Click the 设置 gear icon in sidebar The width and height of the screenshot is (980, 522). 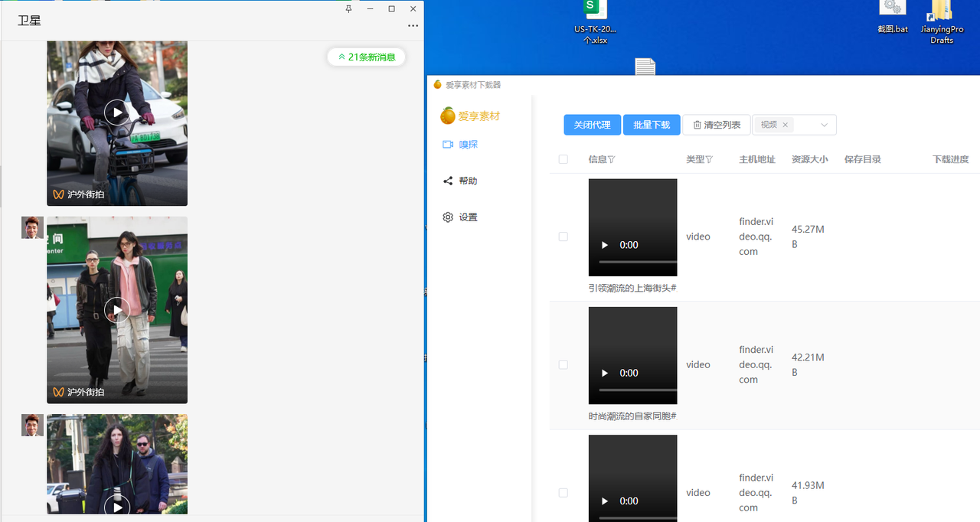tap(448, 217)
